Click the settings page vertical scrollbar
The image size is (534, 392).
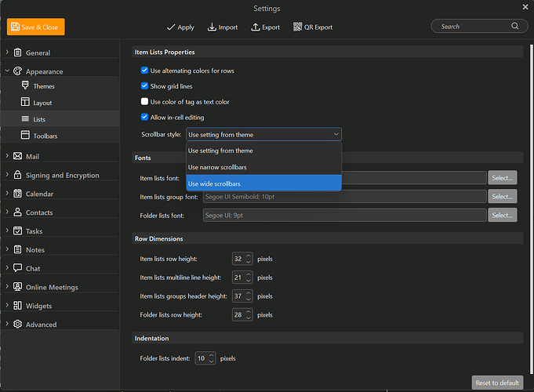(531, 209)
